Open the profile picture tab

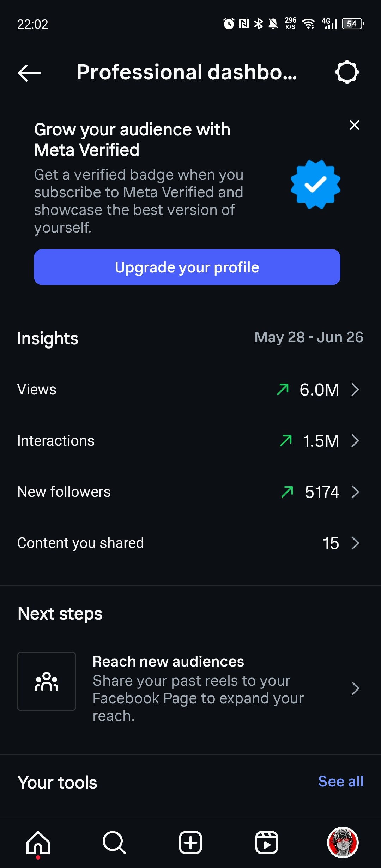pyautogui.click(x=343, y=843)
